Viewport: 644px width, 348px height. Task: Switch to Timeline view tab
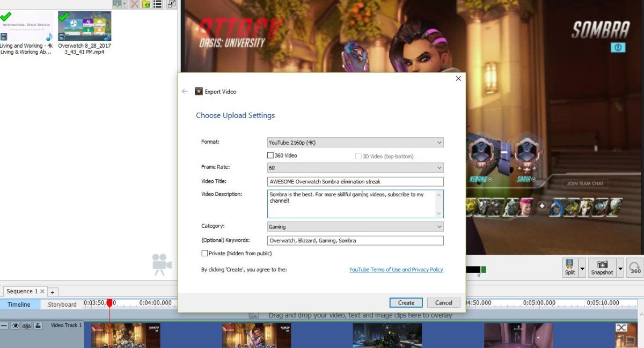click(x=19, y=304)
